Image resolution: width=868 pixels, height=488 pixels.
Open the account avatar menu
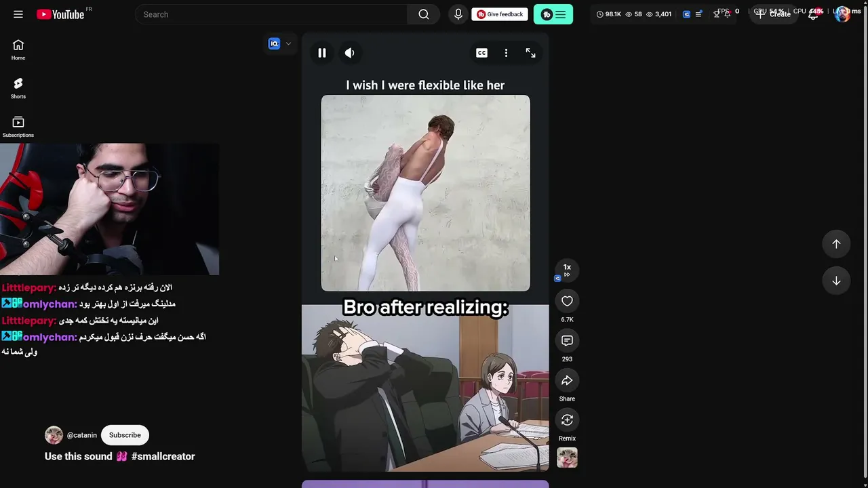(x=842, y=14)
